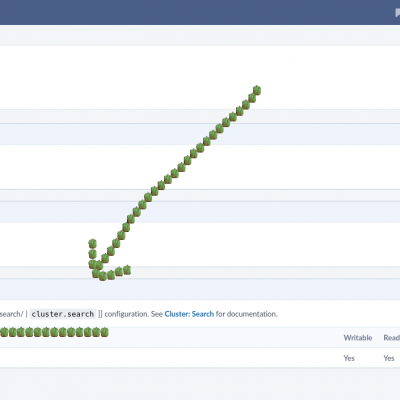
Task: Click a middle pepper in the horizontal row
Action: (x=54, y=332)
